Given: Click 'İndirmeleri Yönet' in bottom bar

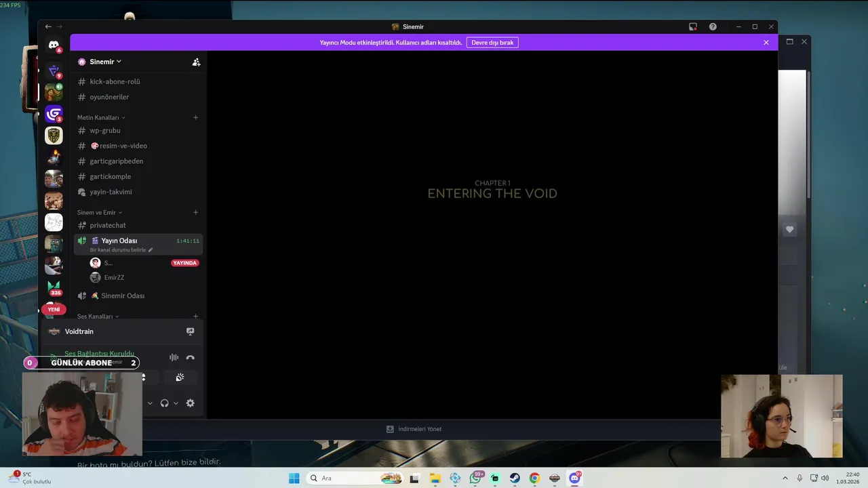Looking at the screenshot, I should pyautogui.click(x=414, y=429).
